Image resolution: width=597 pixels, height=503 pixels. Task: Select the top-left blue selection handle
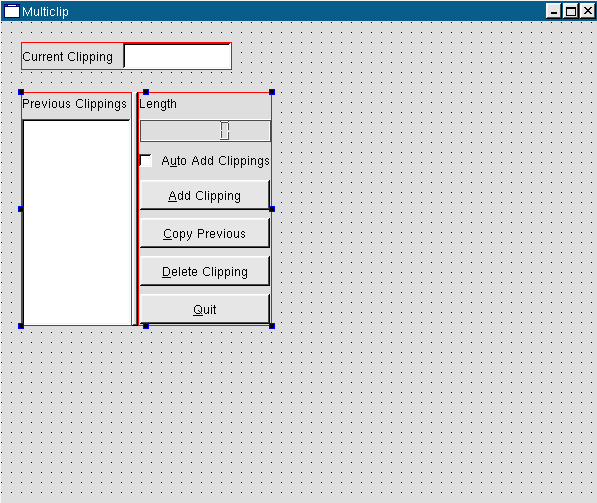[x=21, y=92]
